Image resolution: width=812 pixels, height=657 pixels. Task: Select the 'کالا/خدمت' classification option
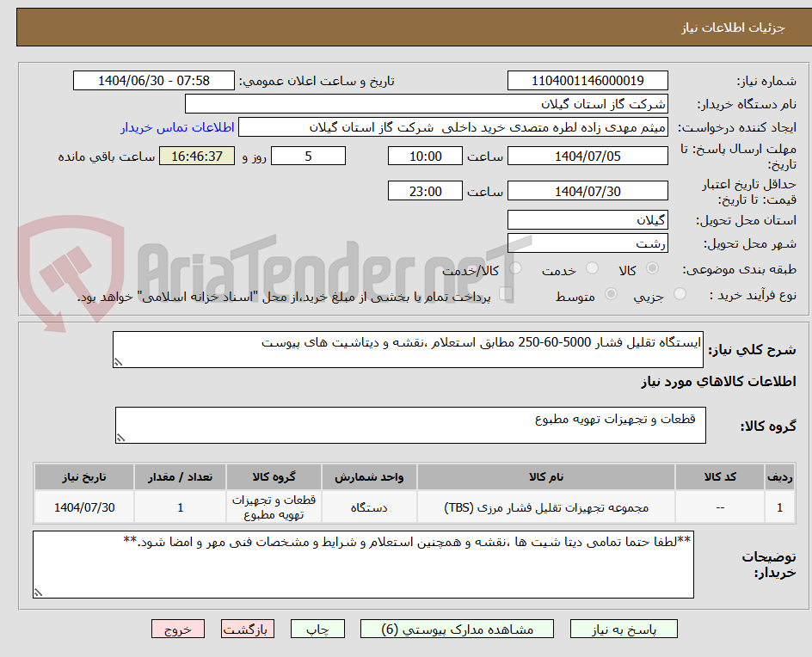(x=514, y=268)
